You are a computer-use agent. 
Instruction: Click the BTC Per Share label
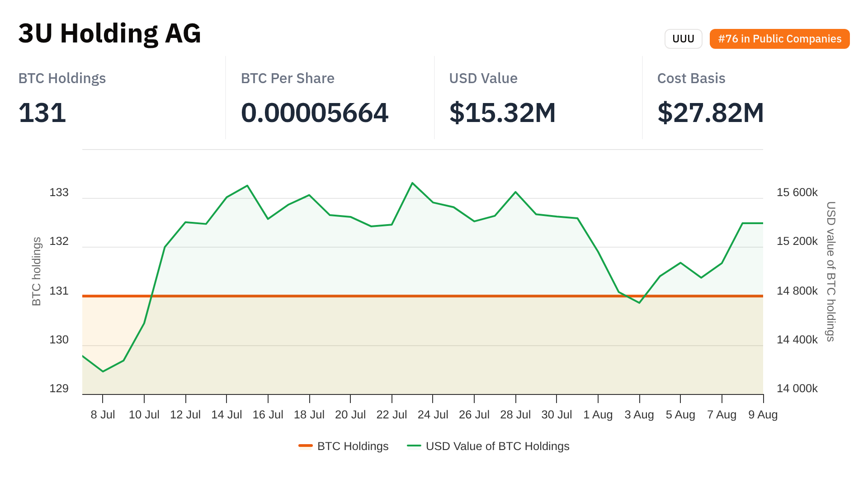[288, 78]
